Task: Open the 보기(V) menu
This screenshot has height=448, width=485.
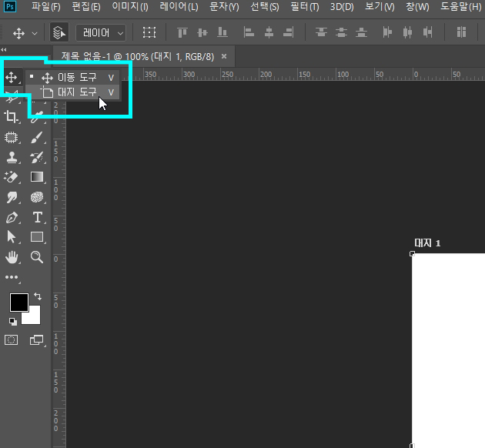Action: point(380,6)
